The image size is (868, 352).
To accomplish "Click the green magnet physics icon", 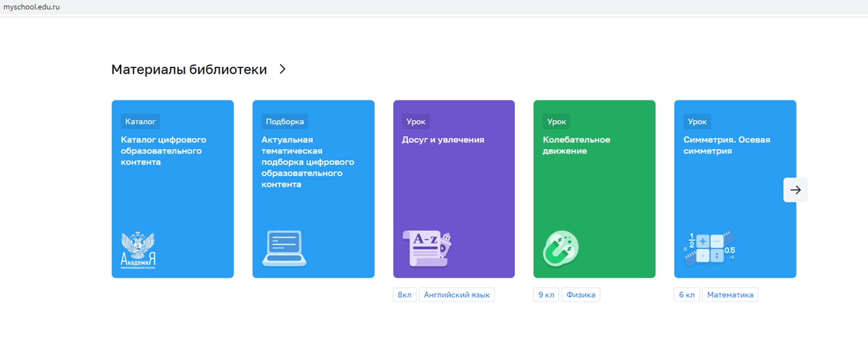I will 561,248.
